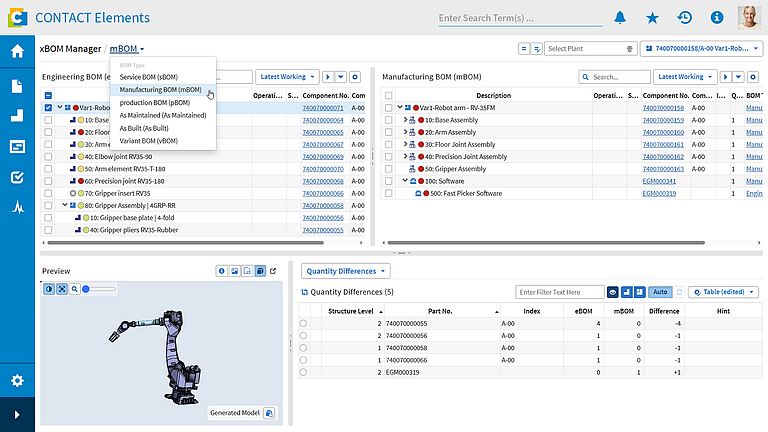The image size is (768, 432).
Task: Click the info button in Preview toolbar
Action: 222,271
